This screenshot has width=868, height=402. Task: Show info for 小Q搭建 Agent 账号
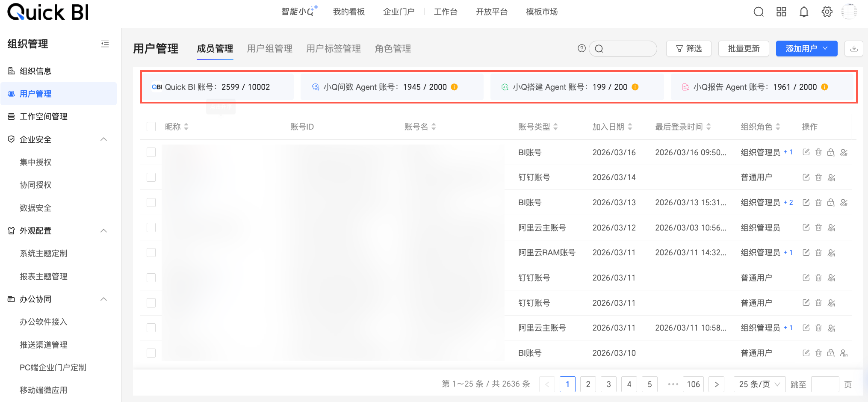click(x=635, y=87)
